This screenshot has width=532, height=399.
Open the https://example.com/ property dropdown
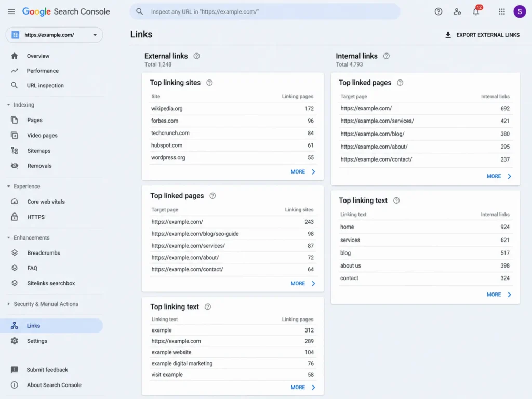54,35
